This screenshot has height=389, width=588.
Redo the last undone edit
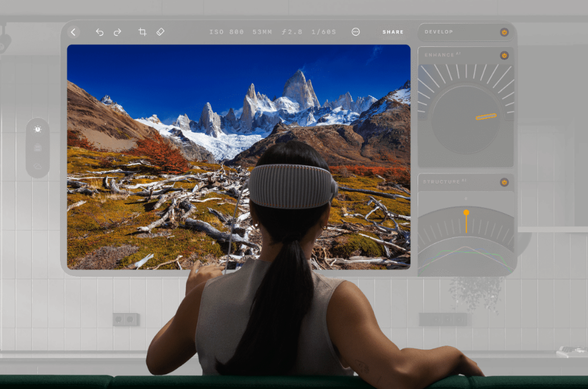point(118,32)
